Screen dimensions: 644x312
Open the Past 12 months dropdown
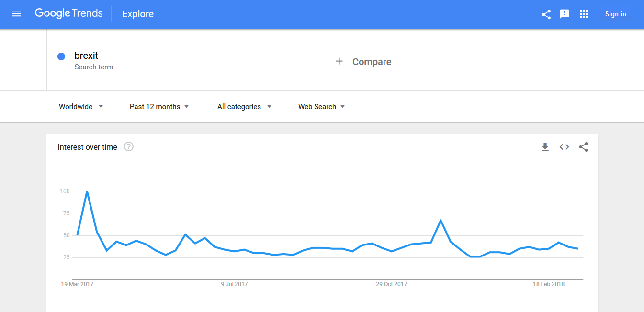(159, 107)
